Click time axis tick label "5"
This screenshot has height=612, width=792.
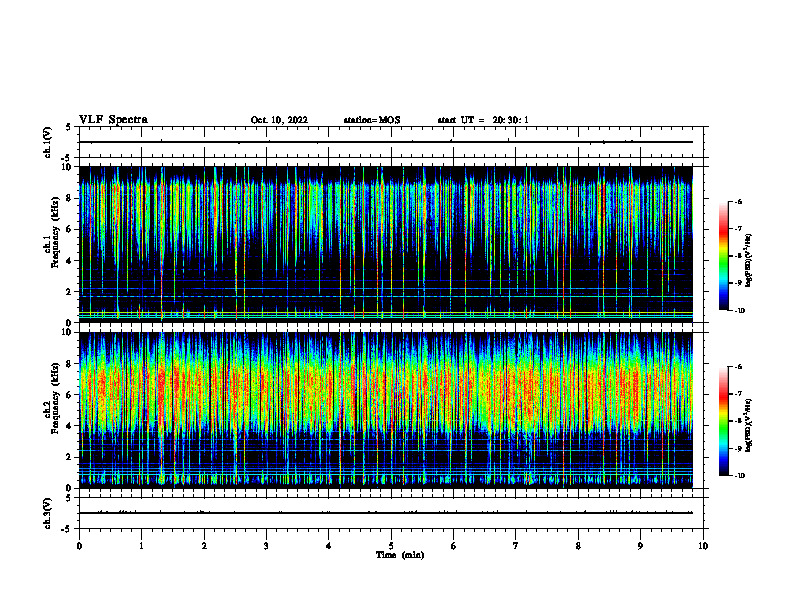(x=391, y=546)
